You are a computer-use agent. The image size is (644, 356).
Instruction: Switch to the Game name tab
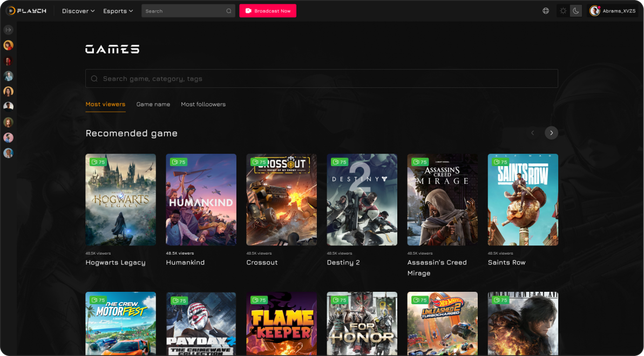click(x=153, y=104)
